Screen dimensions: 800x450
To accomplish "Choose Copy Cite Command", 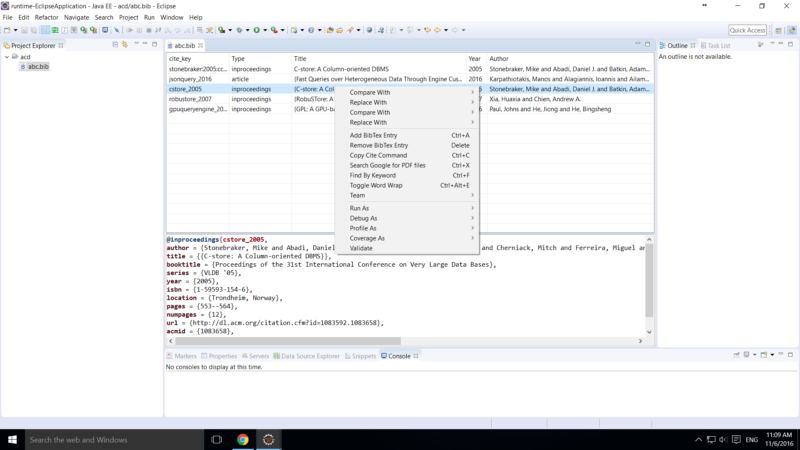I will point(409,155).
